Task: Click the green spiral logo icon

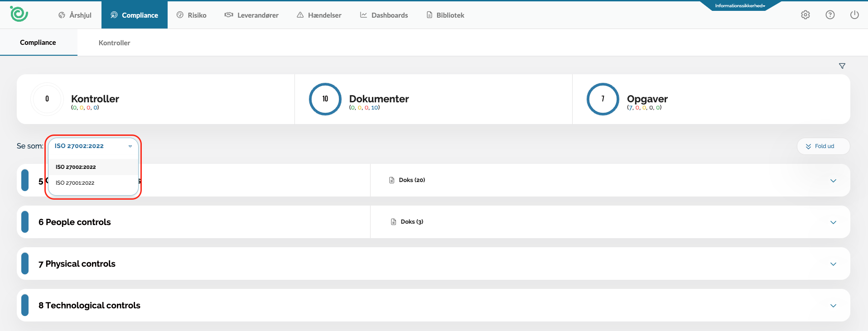Action: point(19,14)
